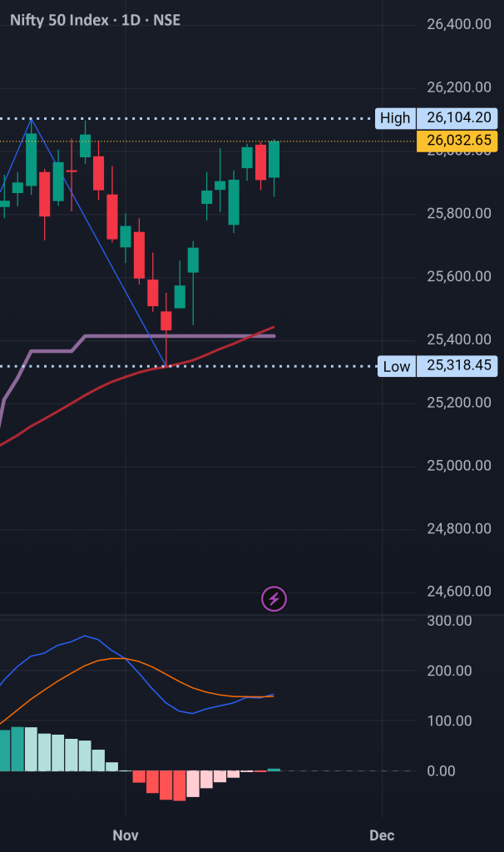Click the 25,000.00 price scale label

click(459, 465)
